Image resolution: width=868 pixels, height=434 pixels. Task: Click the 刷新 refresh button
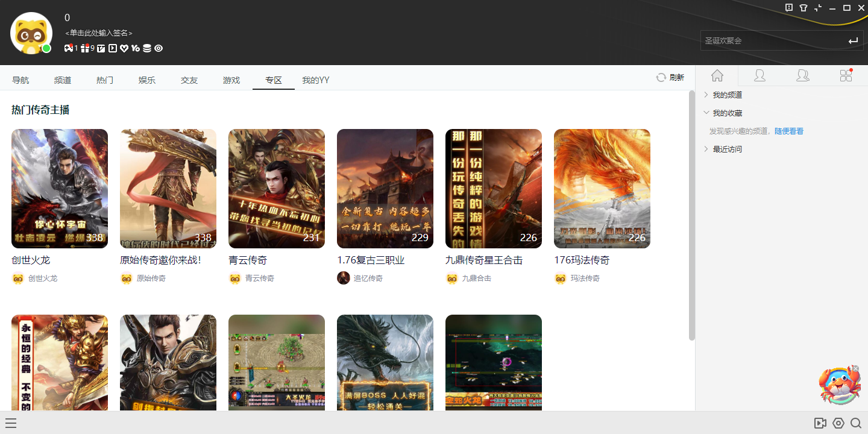pyautogui.click(x=670, y=78)
